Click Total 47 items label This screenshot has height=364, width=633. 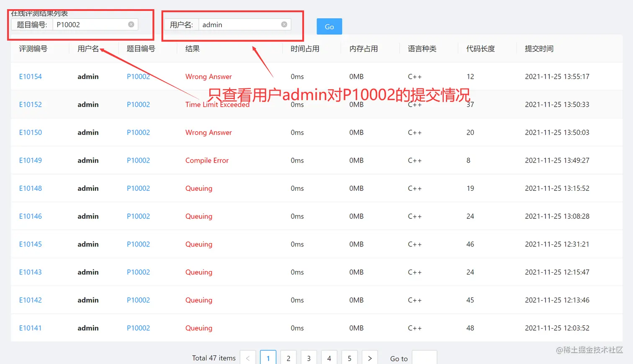214,358
